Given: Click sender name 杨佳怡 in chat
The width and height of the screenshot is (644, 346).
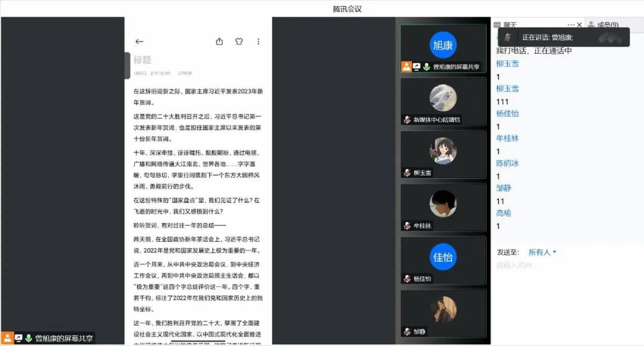Looking at the screenshot, I should pos(507,113).
